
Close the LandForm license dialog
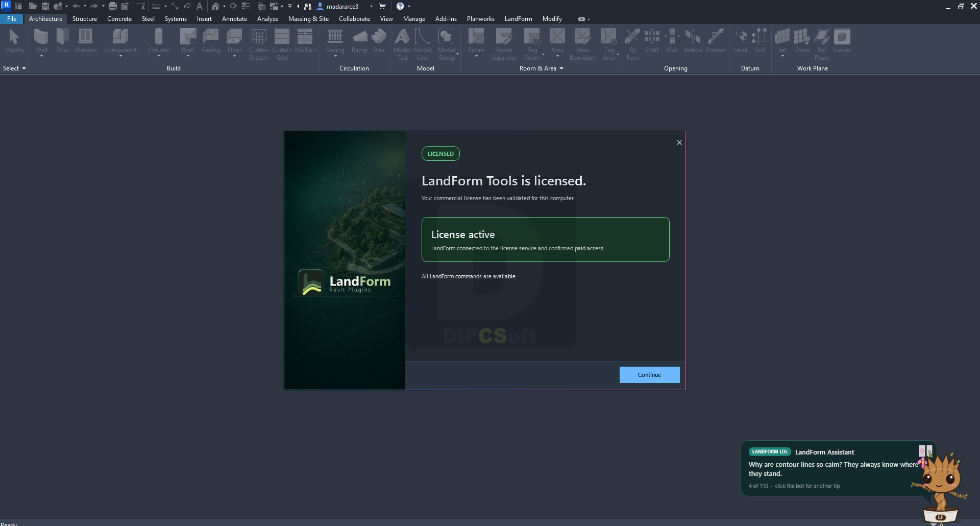pos(679,142)
